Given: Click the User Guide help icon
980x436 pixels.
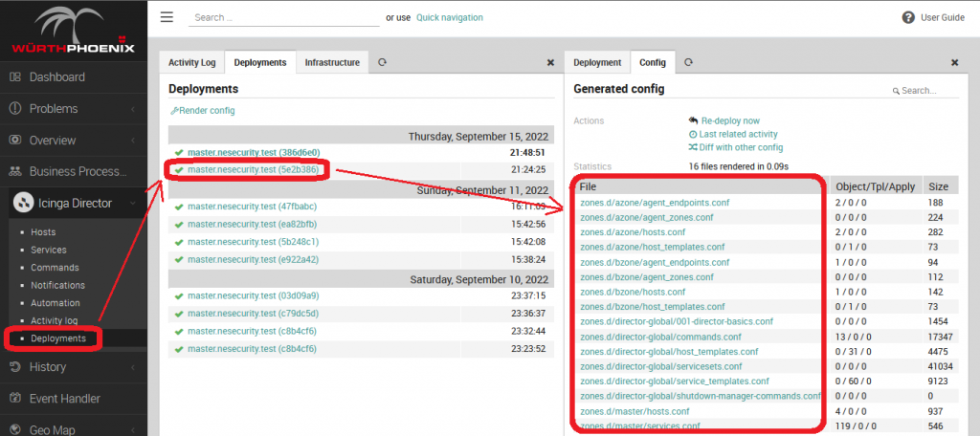Looking at the screenshot, I should tap(908, 17).
